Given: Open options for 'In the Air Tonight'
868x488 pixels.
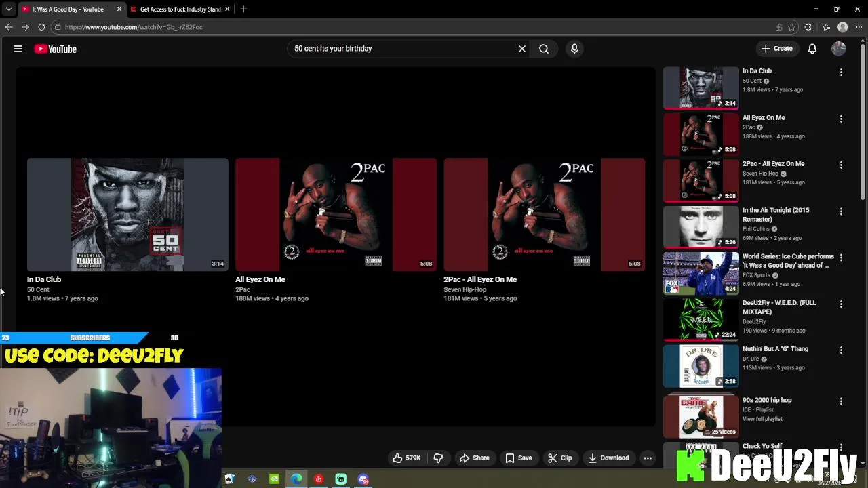Looking at the screenshot, I should pos(841,211).
